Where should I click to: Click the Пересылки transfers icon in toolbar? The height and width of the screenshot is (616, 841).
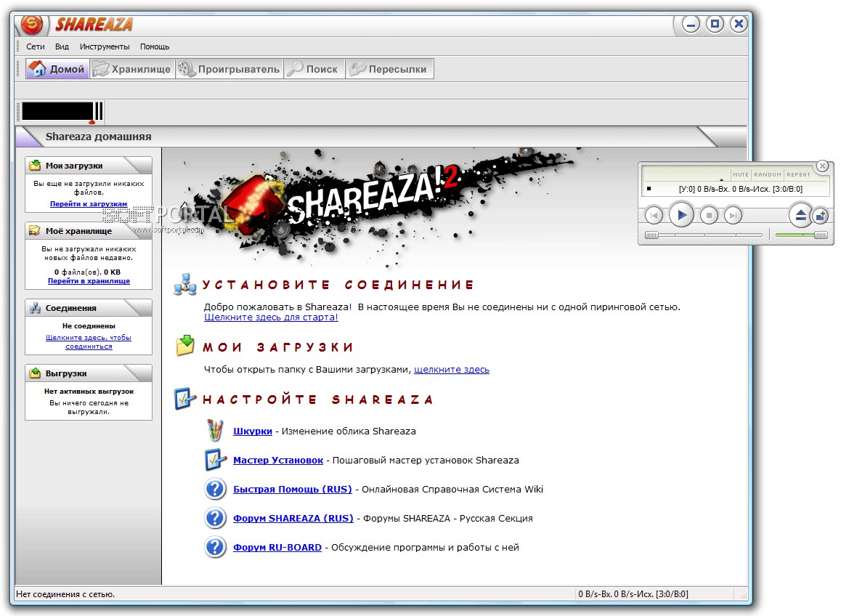tap(357, 69)
